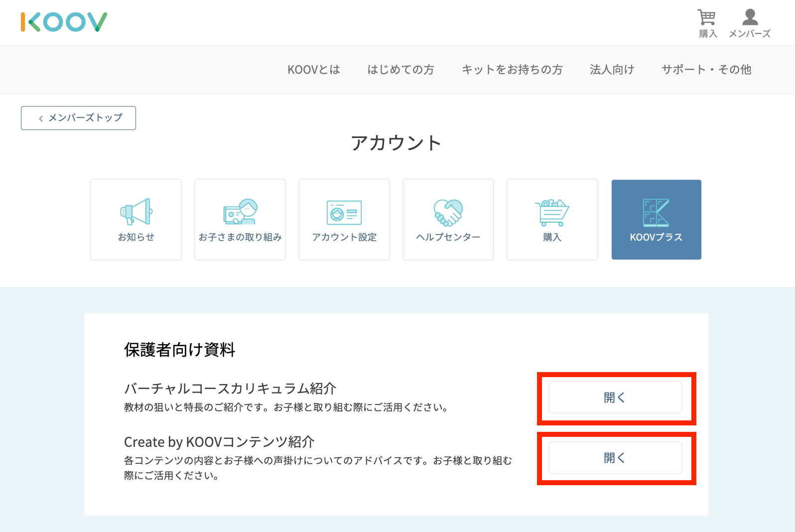
Task: Select サポート・その他 in navigation bar
Action: (706, 70)
